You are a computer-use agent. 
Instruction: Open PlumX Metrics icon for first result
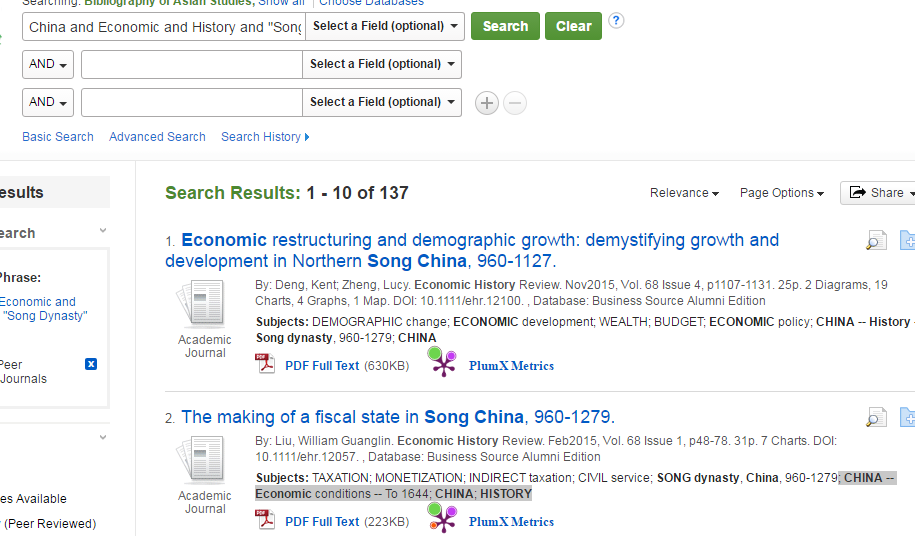443,363
